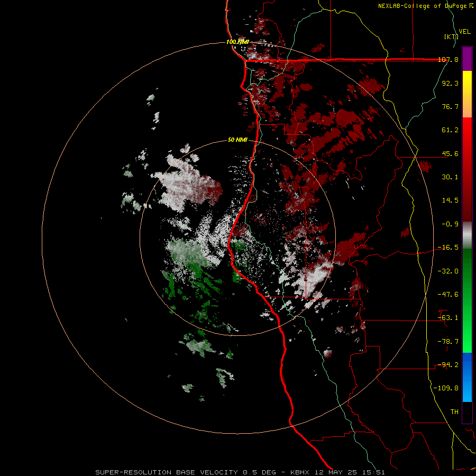Pick the dark green segment of the color bar

coord(467,273)
